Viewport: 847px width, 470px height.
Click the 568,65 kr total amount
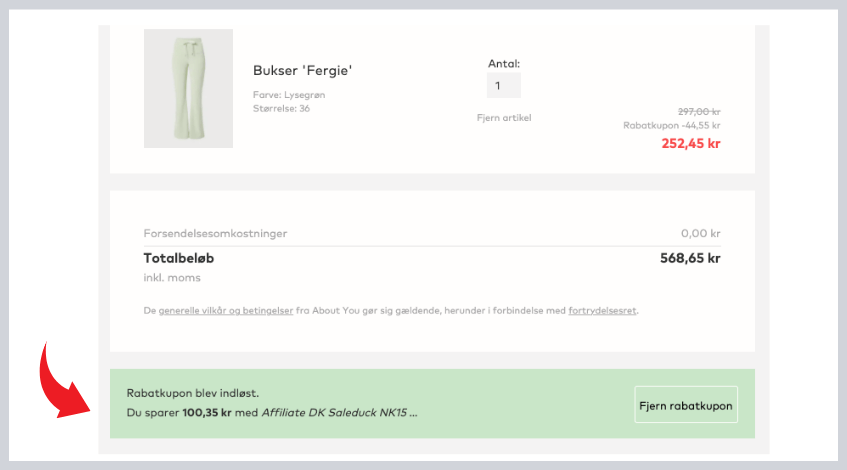pyautogui.click(x=685, y=258)
